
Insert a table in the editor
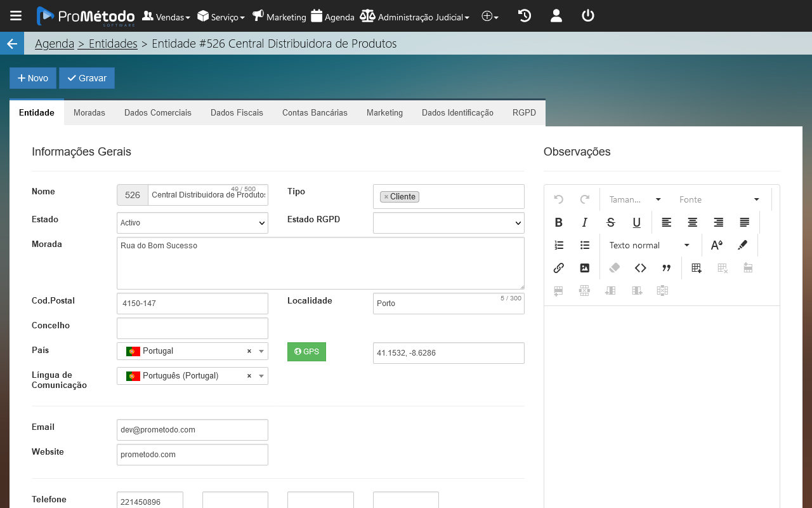697,268
